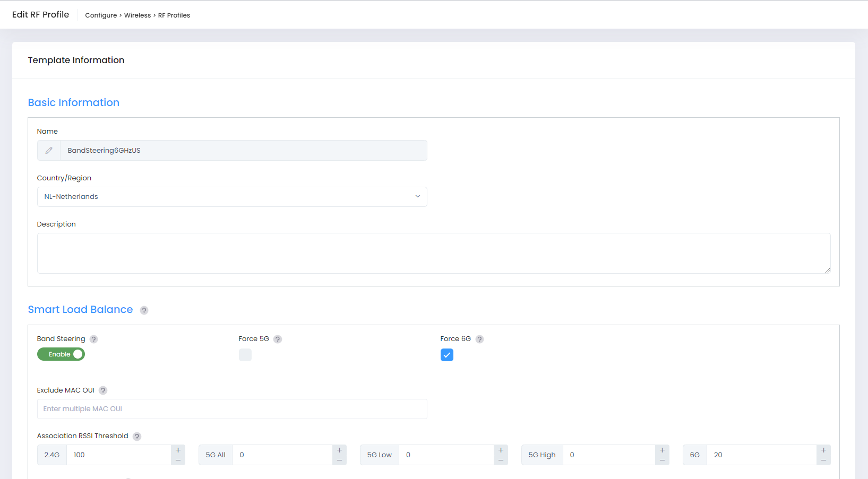
Task: Decrease the 6G RSSI threshold value
Action: coord(823,460)
